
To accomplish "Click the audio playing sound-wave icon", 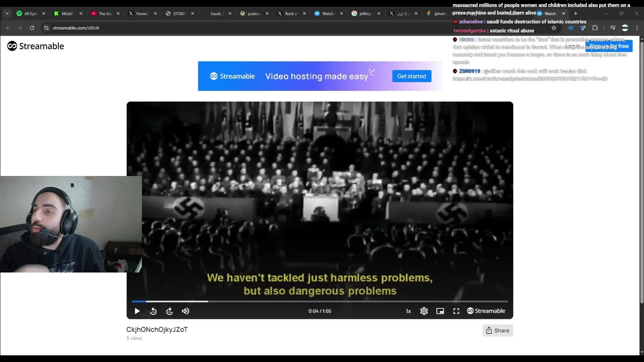I will 570,28.
